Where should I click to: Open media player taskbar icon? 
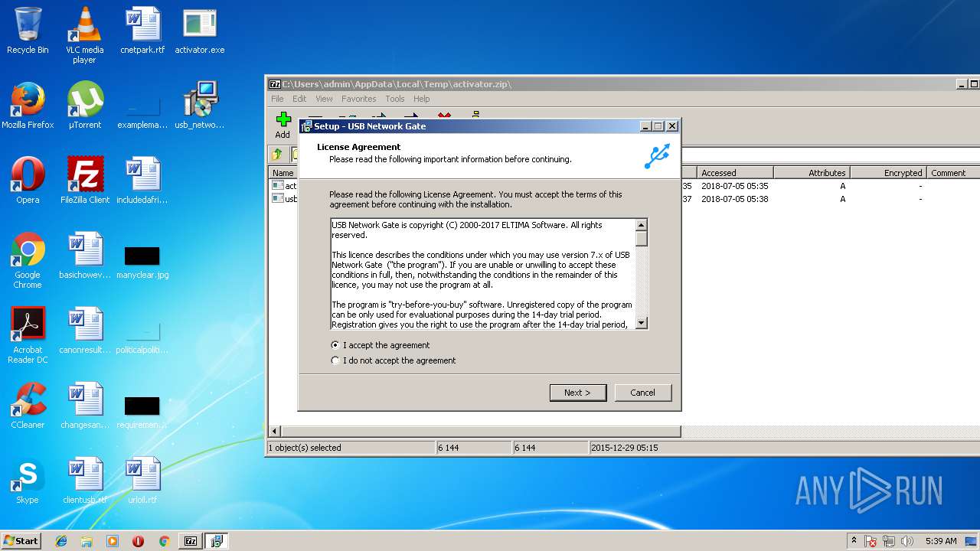[113, 541]
